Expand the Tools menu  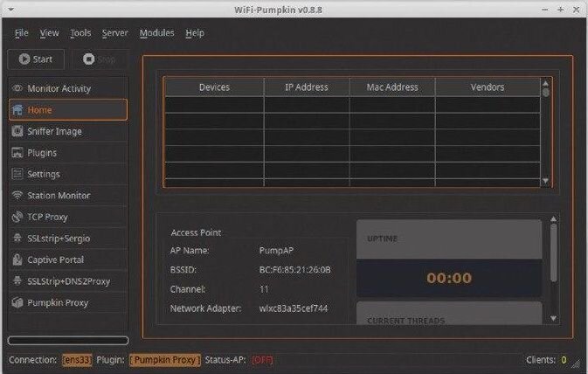click(80, 33)
